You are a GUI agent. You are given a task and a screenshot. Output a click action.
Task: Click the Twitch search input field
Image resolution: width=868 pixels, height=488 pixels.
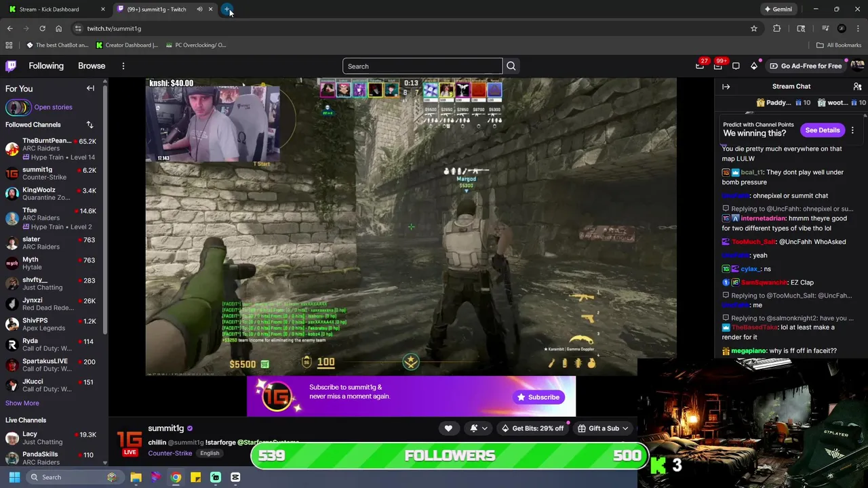click(x=422, y=66)
